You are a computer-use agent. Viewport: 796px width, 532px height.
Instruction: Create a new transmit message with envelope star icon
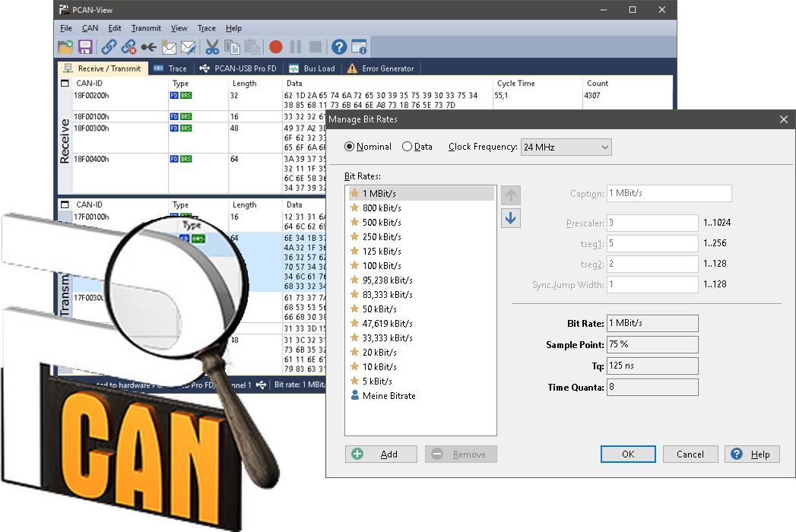click(169, 47)
